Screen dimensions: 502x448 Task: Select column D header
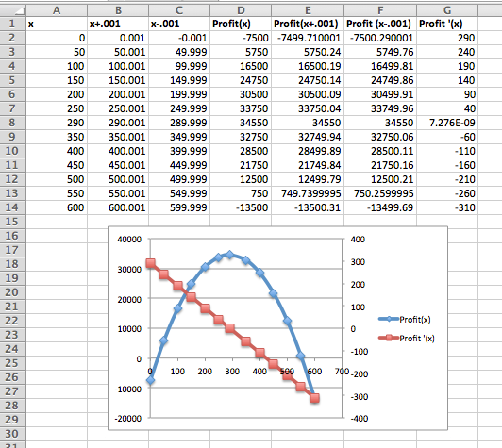coord(241,10)
